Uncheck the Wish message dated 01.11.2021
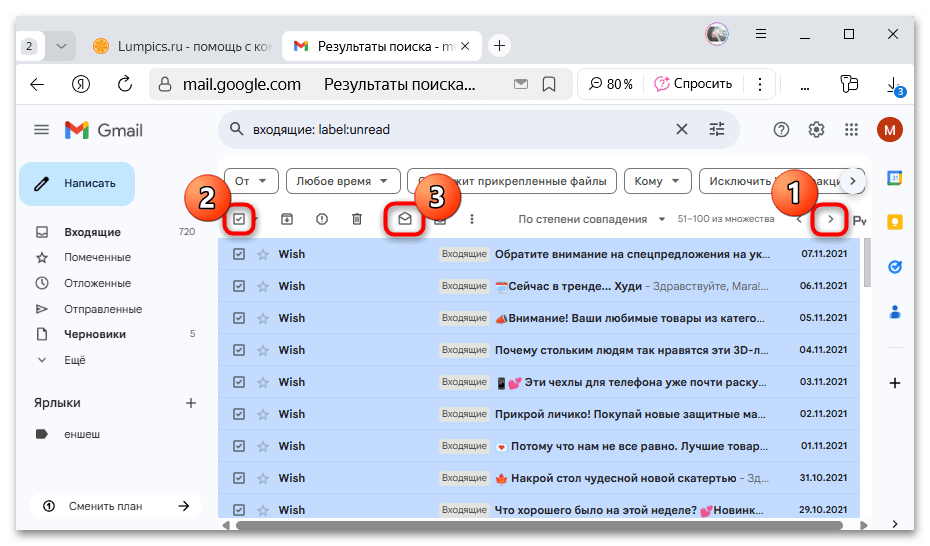The height and width of the screenshot is (546, 930). coord(238,446)
